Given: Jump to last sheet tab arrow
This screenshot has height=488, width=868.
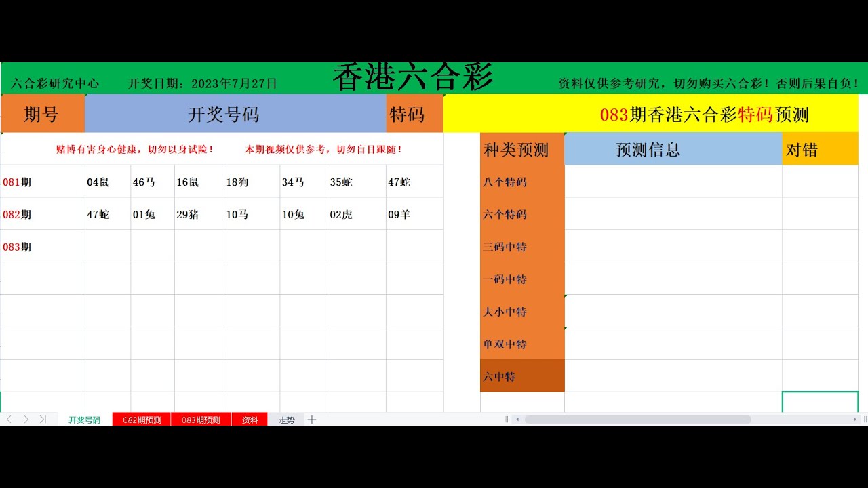Looking at the screenshot, I should [x=43, y=420].
